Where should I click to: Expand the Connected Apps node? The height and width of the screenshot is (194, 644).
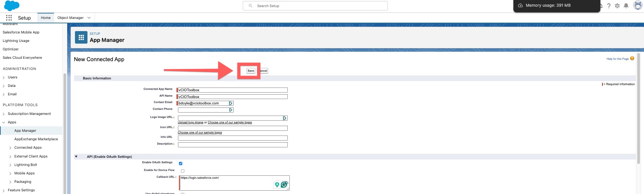10,148
